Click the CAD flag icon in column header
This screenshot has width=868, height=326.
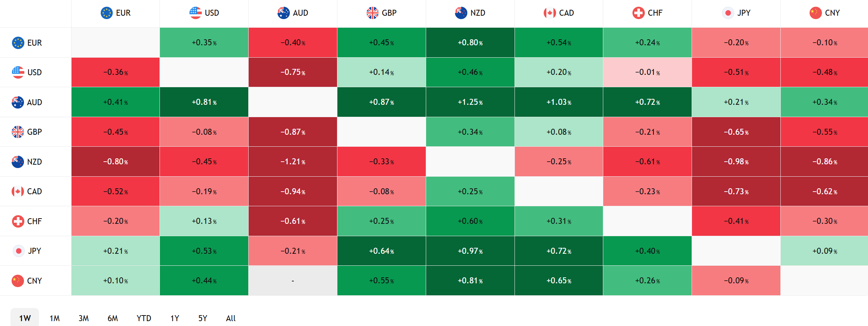[x=550, y=13]
